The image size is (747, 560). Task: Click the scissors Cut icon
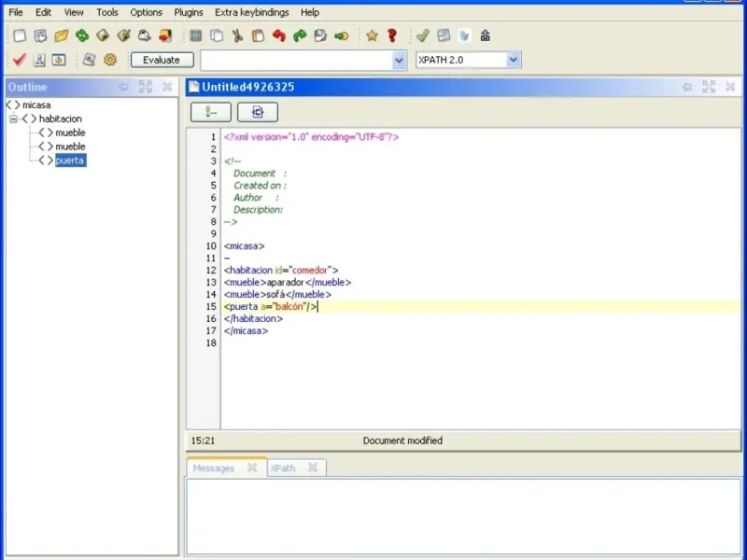(x=237, y=35)
